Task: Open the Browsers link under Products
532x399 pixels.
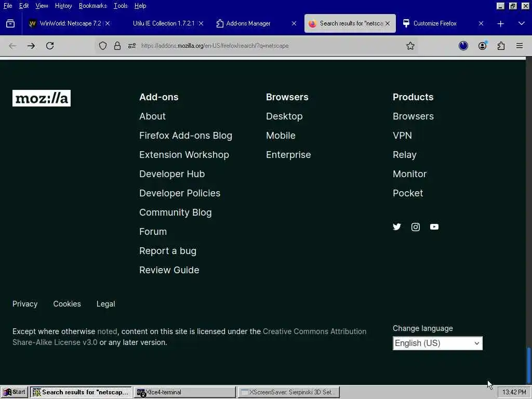Action: (413, 116)
